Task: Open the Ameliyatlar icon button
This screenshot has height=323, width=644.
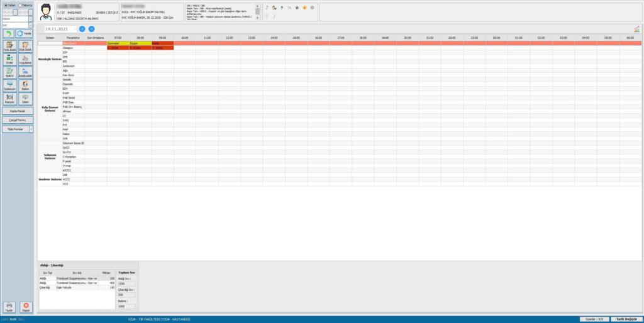Action: pos(25,72)
